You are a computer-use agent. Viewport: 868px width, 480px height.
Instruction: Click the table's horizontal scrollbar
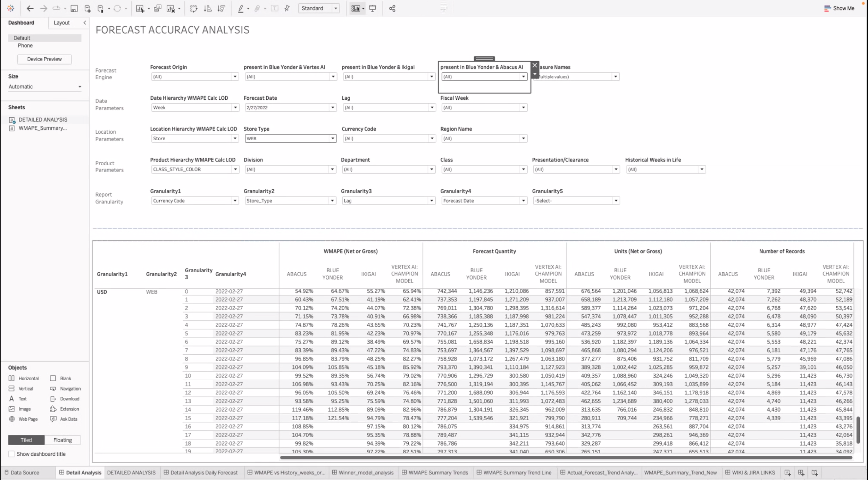566,457
